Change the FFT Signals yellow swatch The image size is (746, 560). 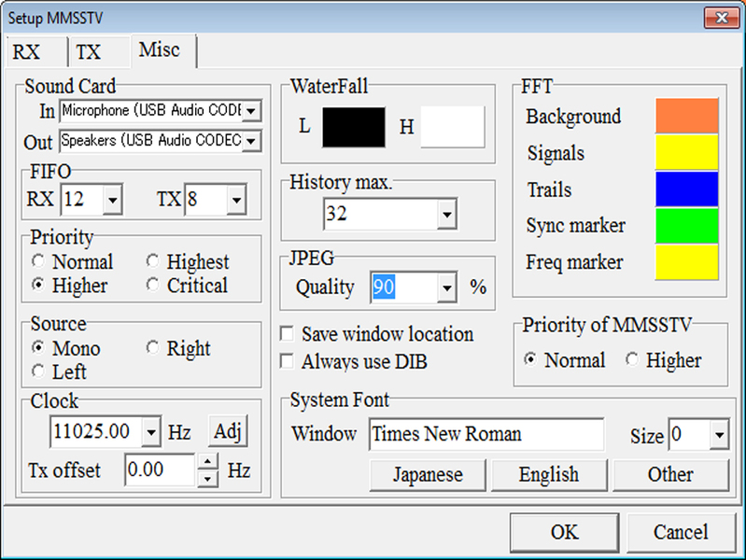coord(686,152)
